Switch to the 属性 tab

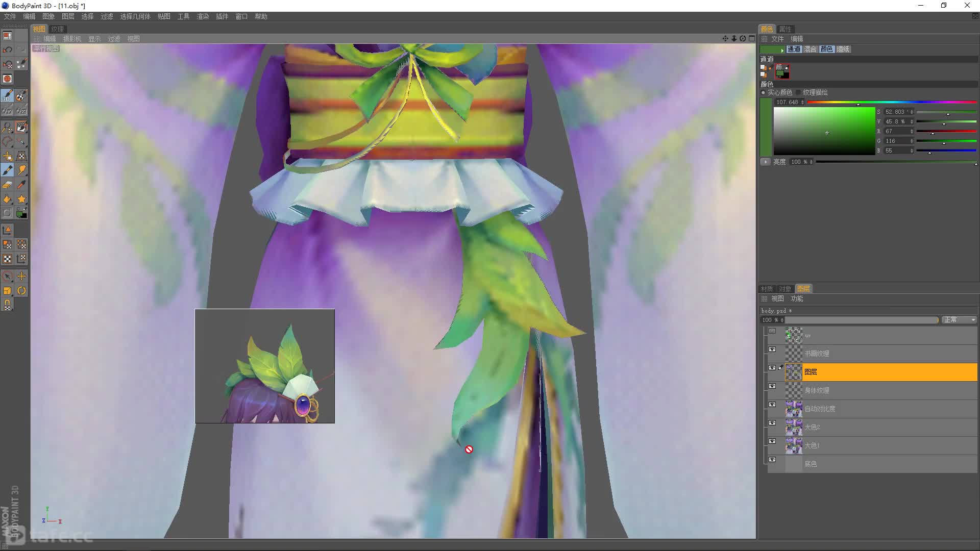point(785,29)
